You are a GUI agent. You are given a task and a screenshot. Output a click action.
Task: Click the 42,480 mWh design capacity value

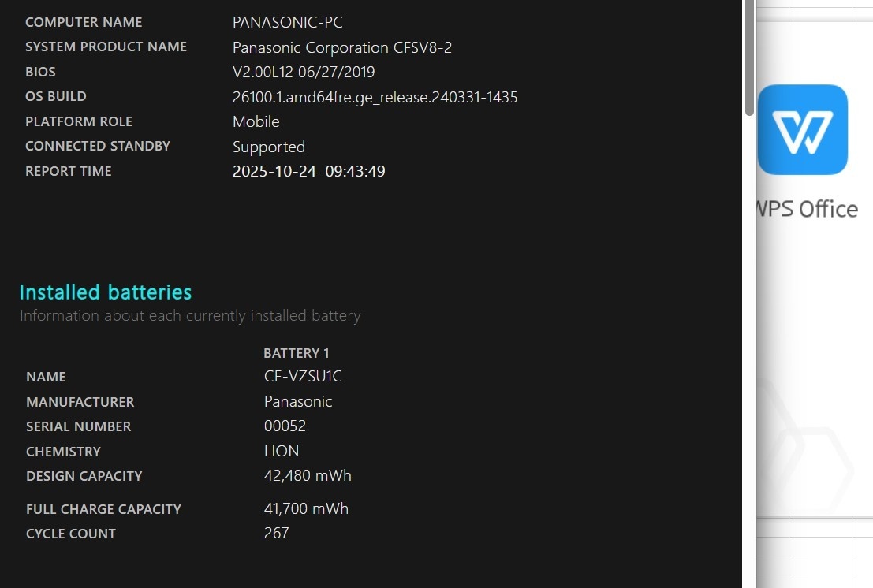[308, 476]
